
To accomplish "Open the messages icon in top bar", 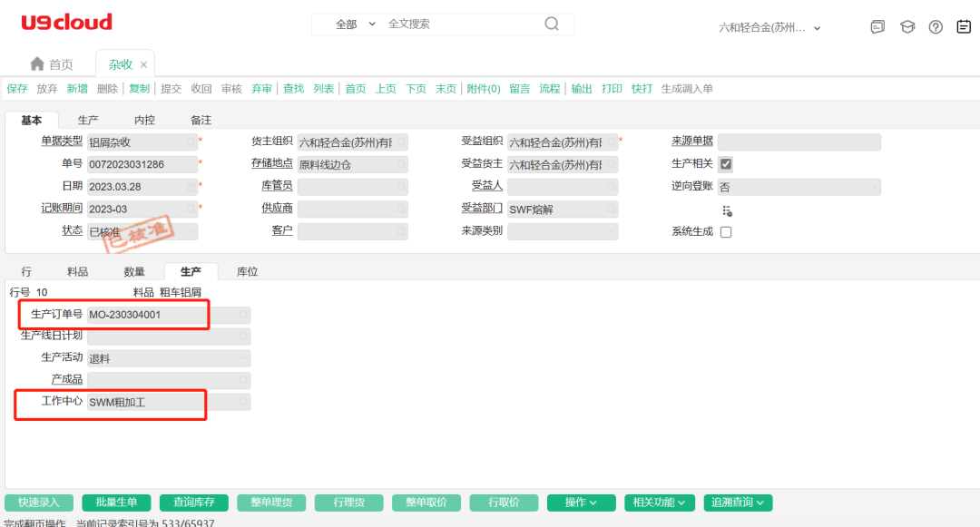I will (877, 27).
